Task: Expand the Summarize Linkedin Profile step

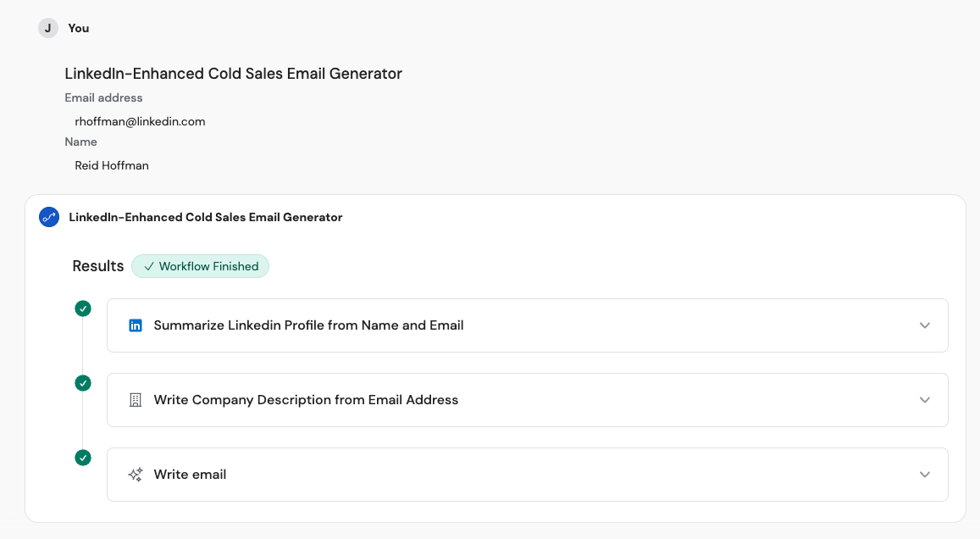Action: 925,325
